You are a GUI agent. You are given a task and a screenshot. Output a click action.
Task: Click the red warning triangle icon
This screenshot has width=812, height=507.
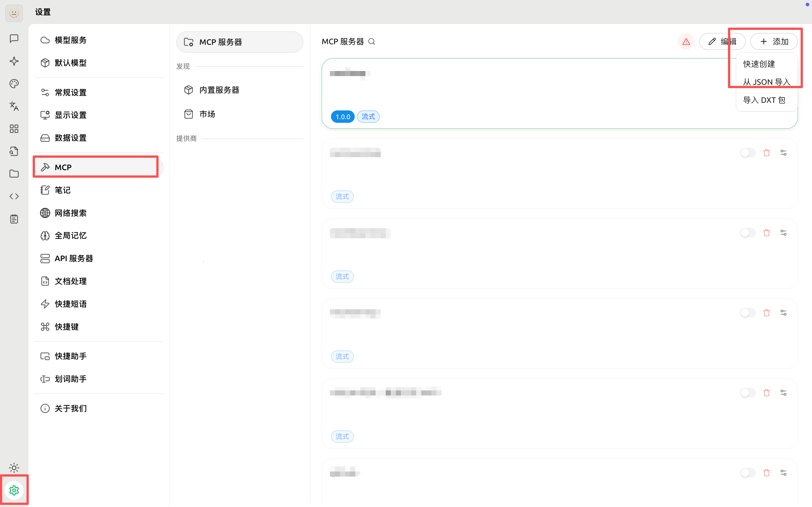[686, 42]
